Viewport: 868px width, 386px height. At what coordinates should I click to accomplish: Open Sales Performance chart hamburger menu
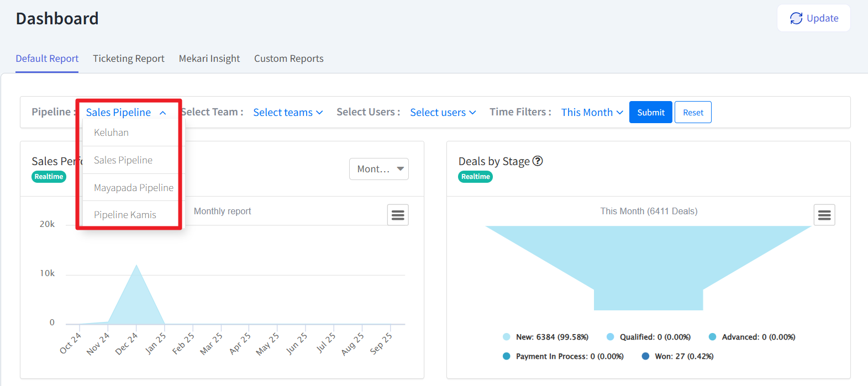point(398,215)
